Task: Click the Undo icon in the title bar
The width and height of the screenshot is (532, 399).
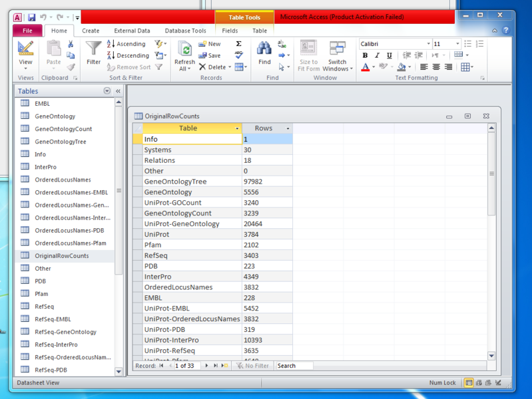Action: [43, 17]
